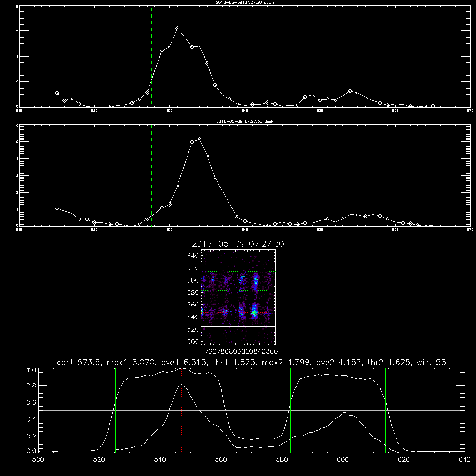Image resolution: width=476 pixels, height=476 pixels.
Task: Click the timestamp title above the spectral image
Action: (238, 244)
